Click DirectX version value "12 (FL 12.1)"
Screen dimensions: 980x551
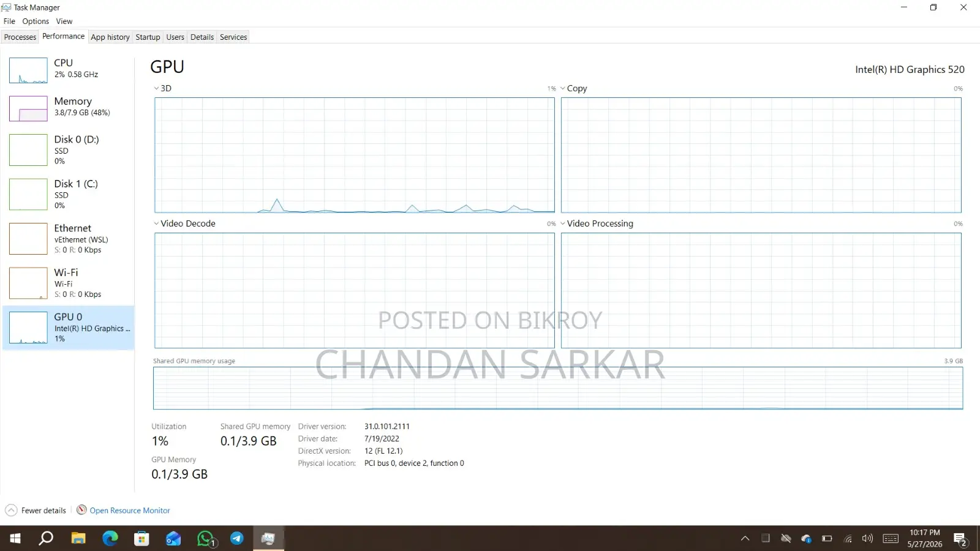(x=383, y=451)
